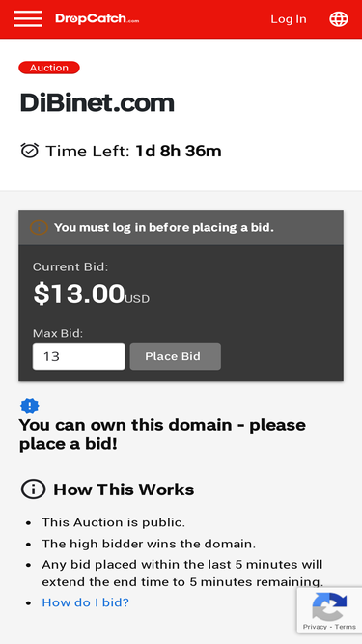The height and width of the screenshot is (644, 362).
Task: Click the Time Left countdown value
Action: point(179,151)
